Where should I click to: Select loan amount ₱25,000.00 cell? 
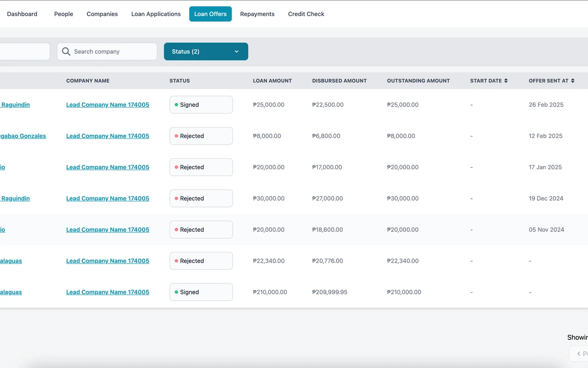tap(269, 104)
